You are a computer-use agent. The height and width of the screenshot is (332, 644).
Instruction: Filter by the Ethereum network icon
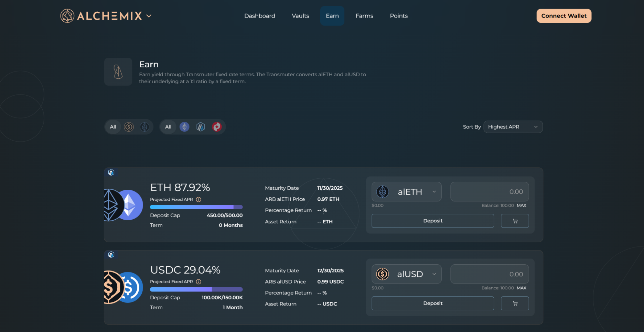(184, 126)
